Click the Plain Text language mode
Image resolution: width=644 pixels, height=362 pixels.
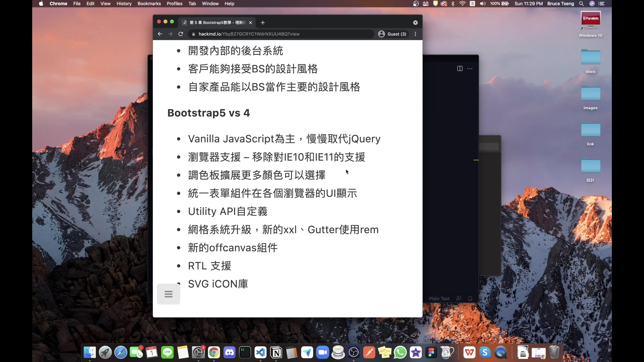pos(439,299)
